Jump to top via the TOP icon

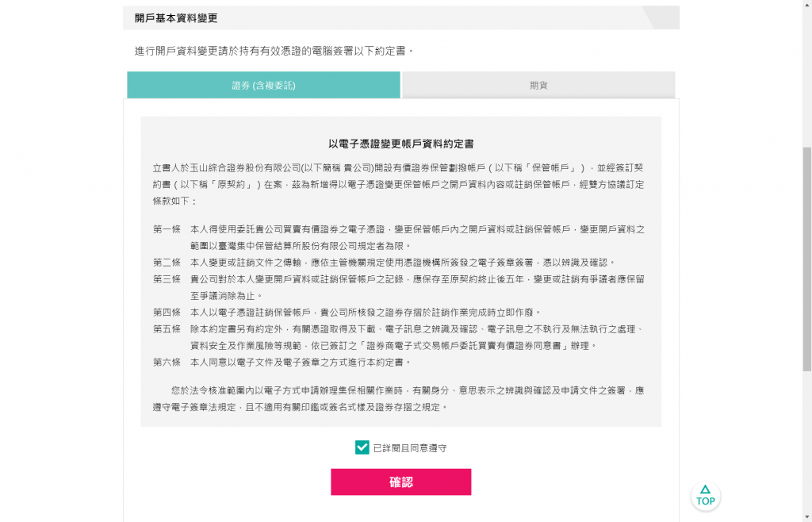(705, 496)
